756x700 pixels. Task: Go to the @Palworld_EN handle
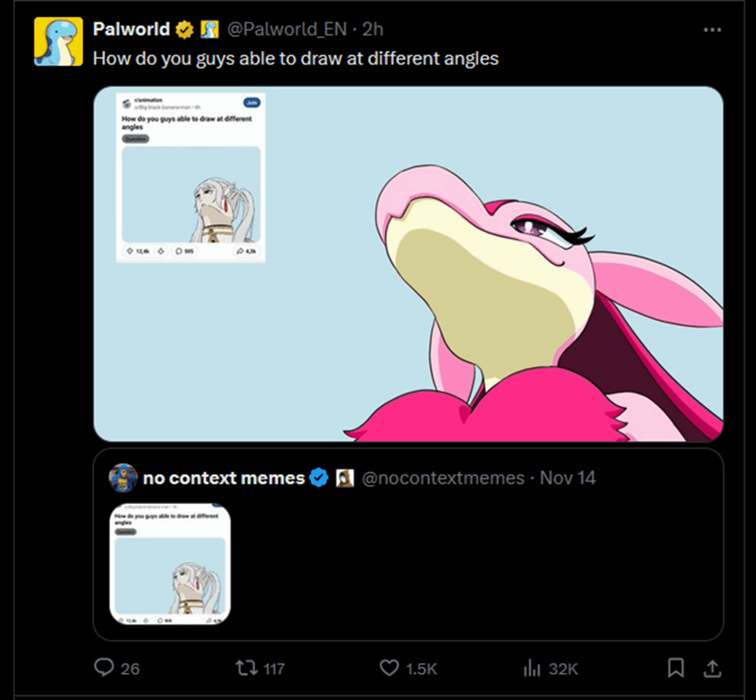click(x=287, y=30)
